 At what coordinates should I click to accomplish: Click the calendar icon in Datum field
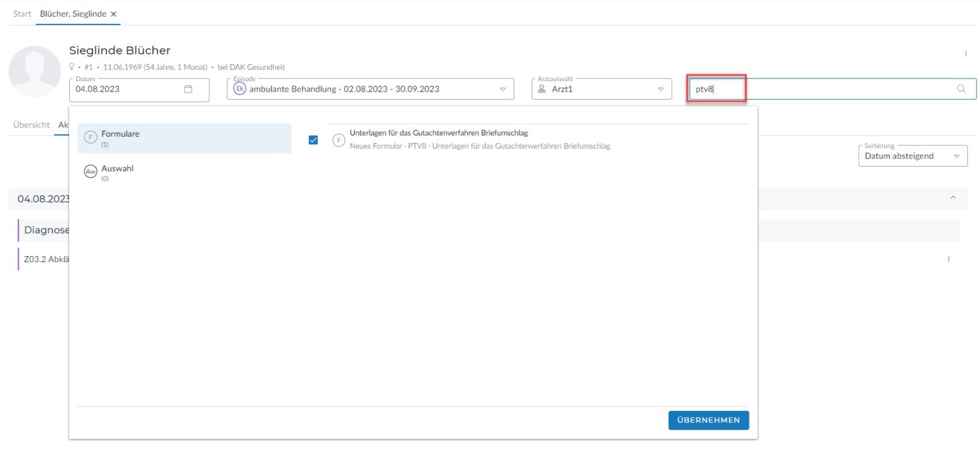(188, 89)
